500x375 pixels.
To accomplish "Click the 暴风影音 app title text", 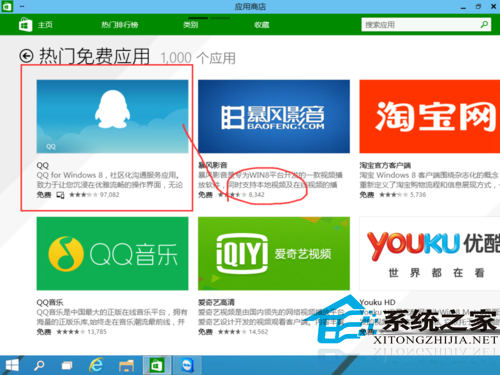I will pyautogui.click(x=213, y=165).
